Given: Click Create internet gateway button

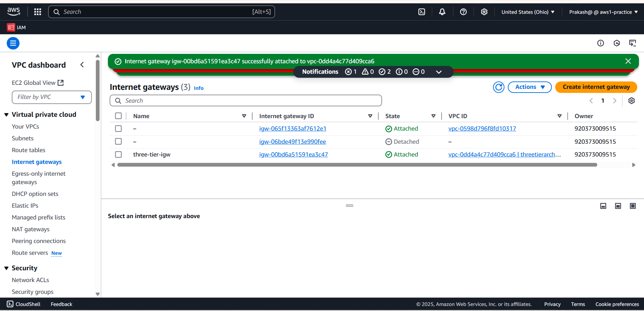Looking at the screenshot, I should coord(596,87).
